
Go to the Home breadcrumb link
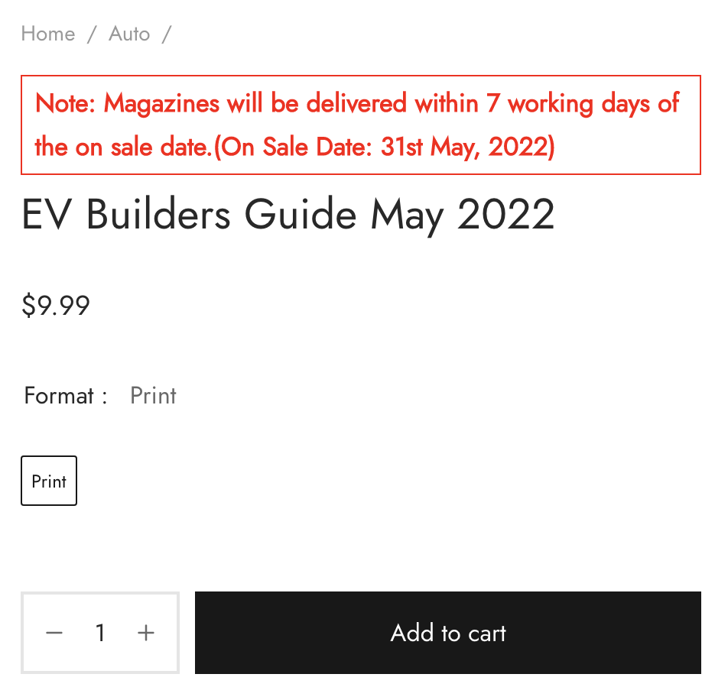click(48, 34)
